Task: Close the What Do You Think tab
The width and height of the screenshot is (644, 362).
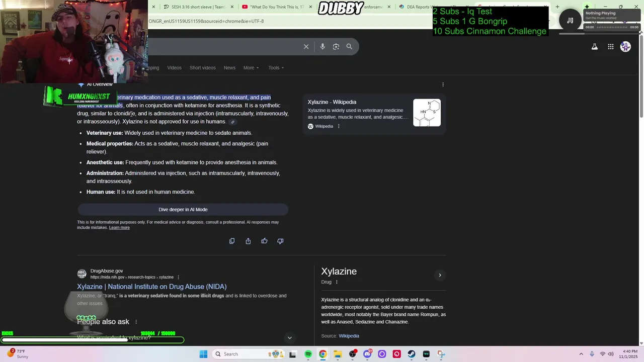Action: (310, 7)
